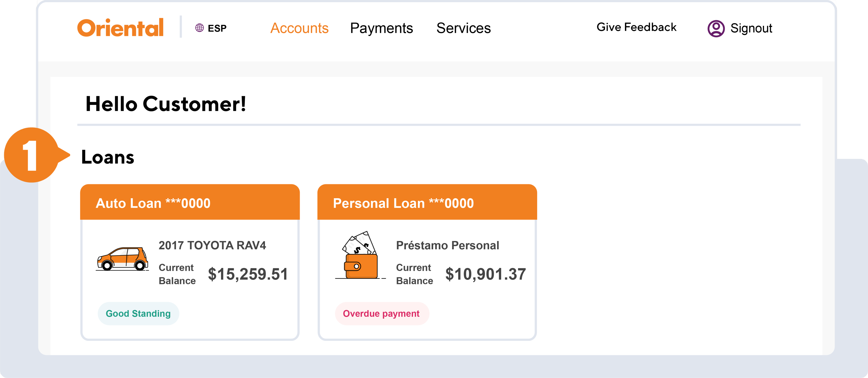Click the $10,901.37 personal loan balance
Image resolution: width=868 pixels, height=378 pixels.
(485, 274)
